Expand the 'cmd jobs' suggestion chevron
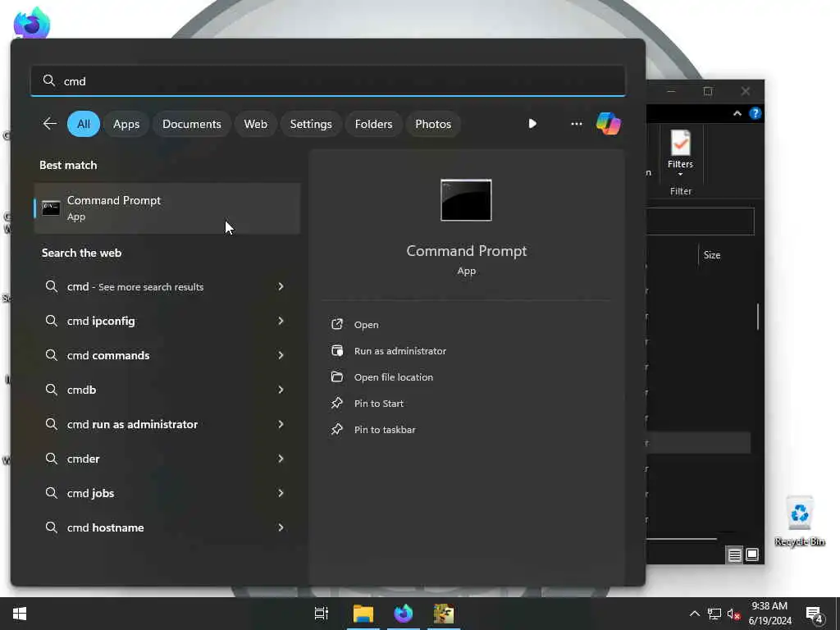The height and width of the screenshot is (630, 840). (x=281, y=493)
